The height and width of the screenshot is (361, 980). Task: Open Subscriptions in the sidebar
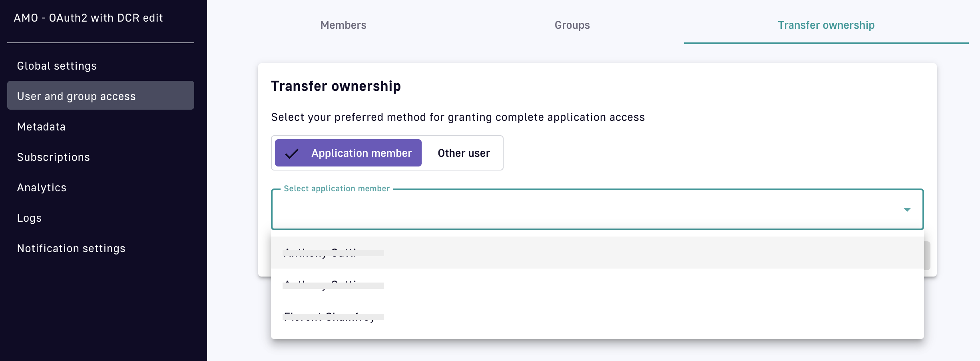(x=53, y=157)
